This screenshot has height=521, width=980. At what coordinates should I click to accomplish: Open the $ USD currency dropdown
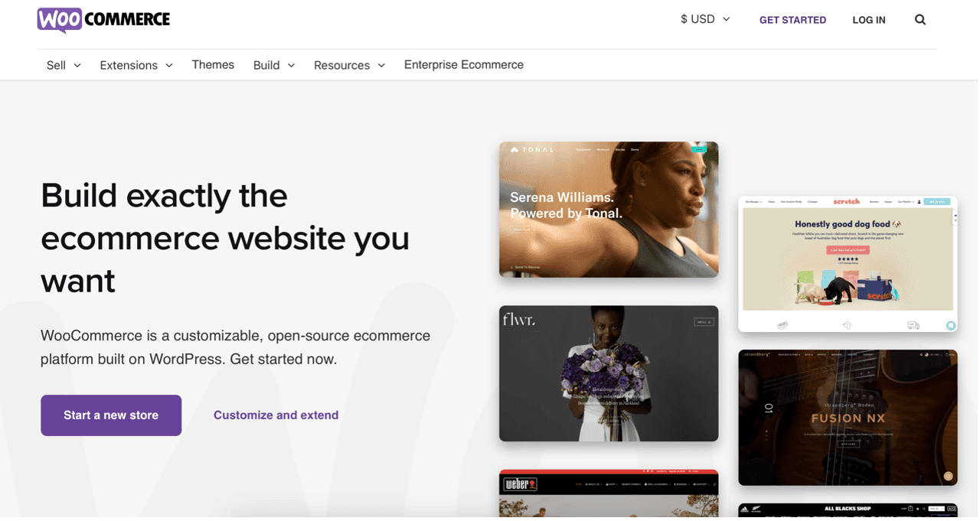coord(705,19)
